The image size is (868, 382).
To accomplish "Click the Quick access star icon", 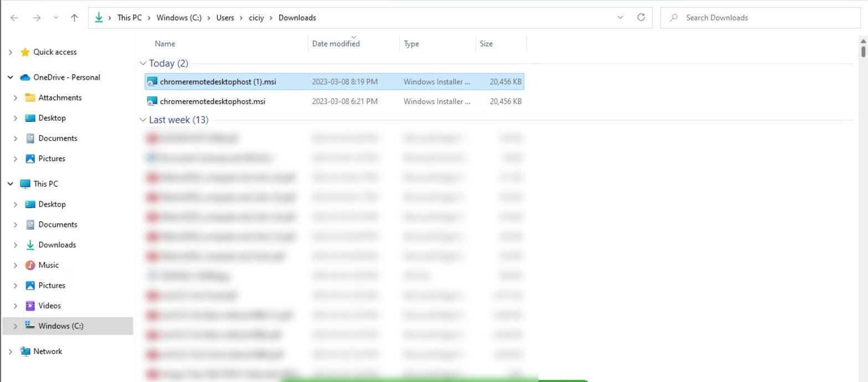I will [x=25, y=52].
